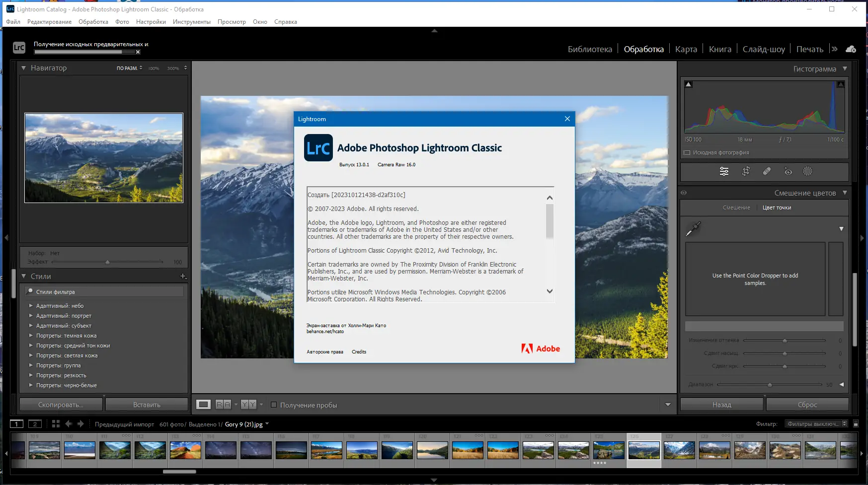Collapse the Стили panel triangle

23,277
